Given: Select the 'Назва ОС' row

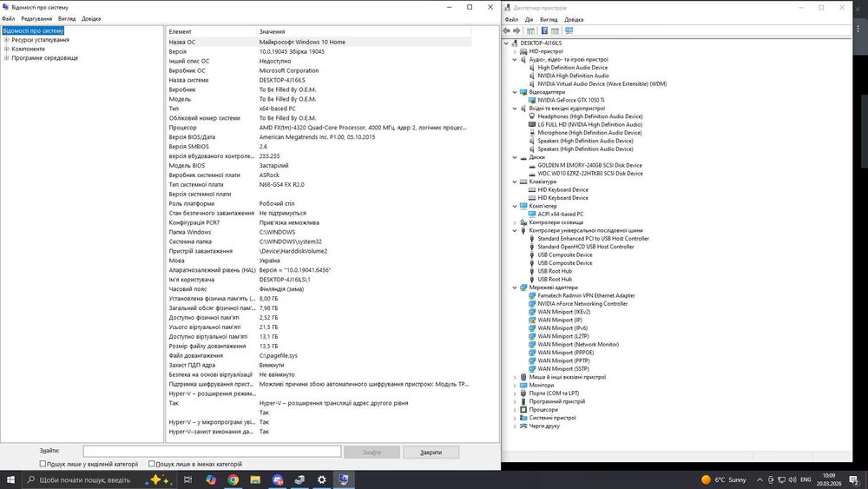Looking at the screenshot, I should [319, 42].
